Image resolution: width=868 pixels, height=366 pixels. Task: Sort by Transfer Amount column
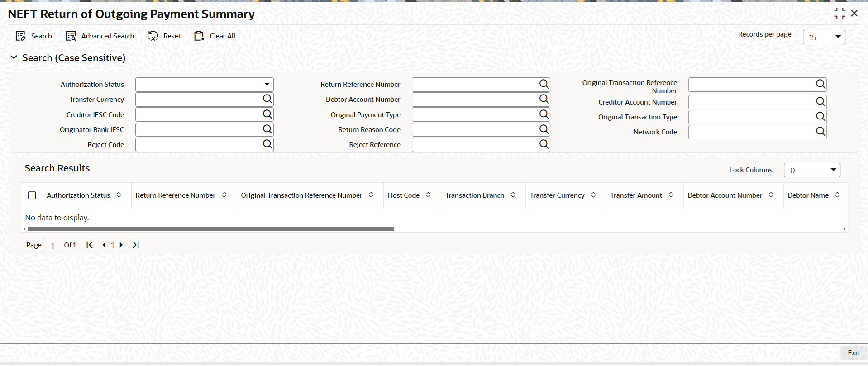(671, 195)
